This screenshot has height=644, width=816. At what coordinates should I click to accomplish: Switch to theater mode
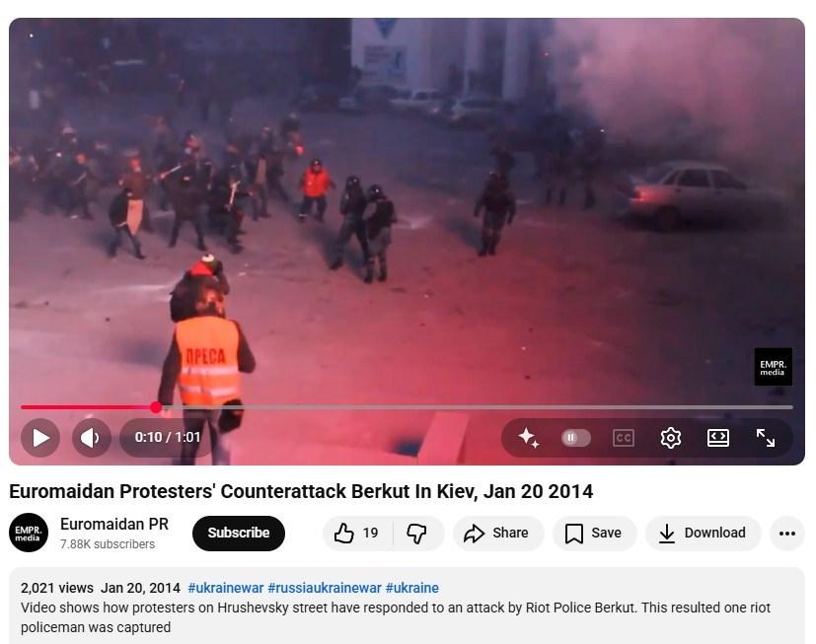click(x=717, y=438)
